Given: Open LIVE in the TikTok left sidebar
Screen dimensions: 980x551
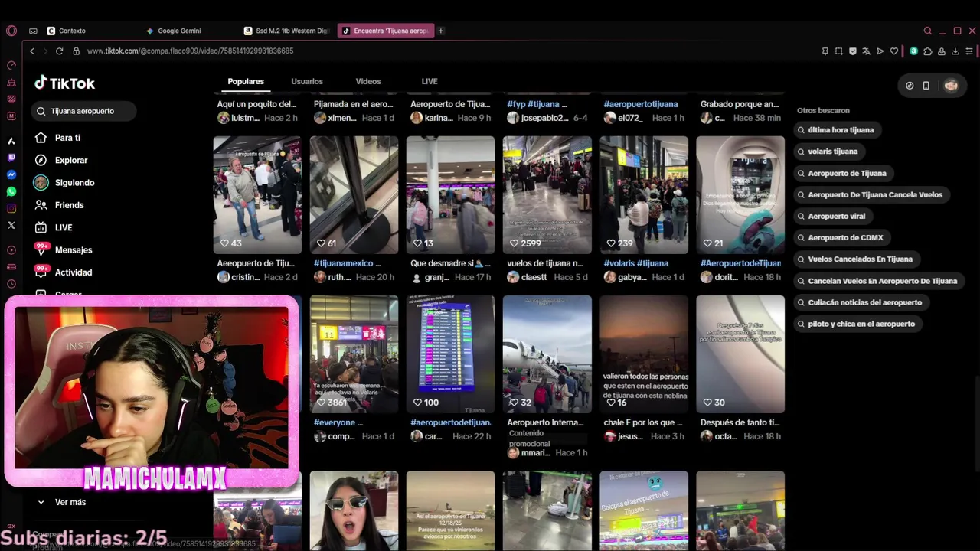Looking at the screenshot, I should point(54,227).
